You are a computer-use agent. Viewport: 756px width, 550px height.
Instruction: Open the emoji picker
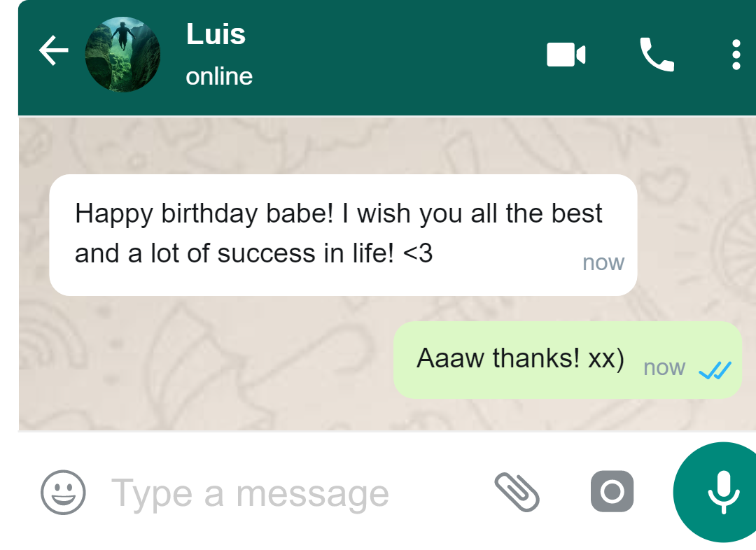click(63, 492)
